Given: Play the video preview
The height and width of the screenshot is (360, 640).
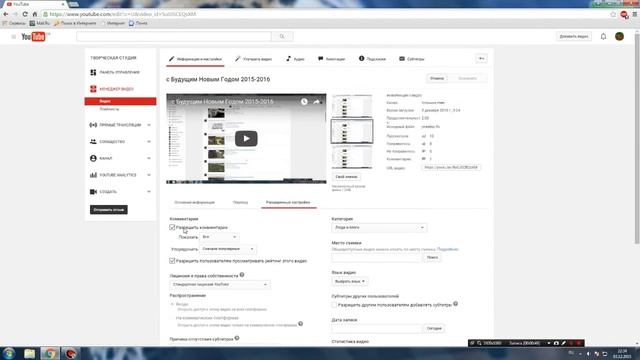Looking at the screenshot, I should (x=246, y=138).
